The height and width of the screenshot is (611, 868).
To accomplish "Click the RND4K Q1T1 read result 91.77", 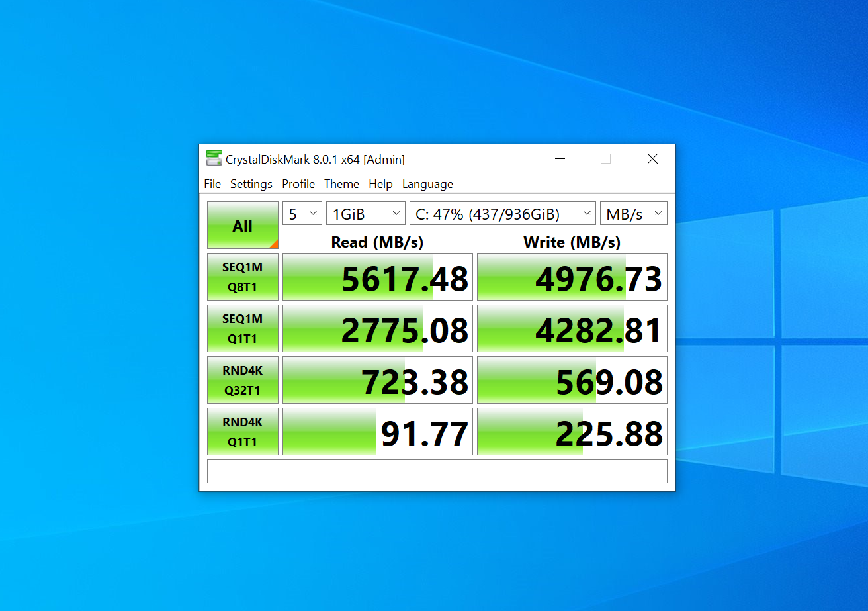I will (378, 432).
